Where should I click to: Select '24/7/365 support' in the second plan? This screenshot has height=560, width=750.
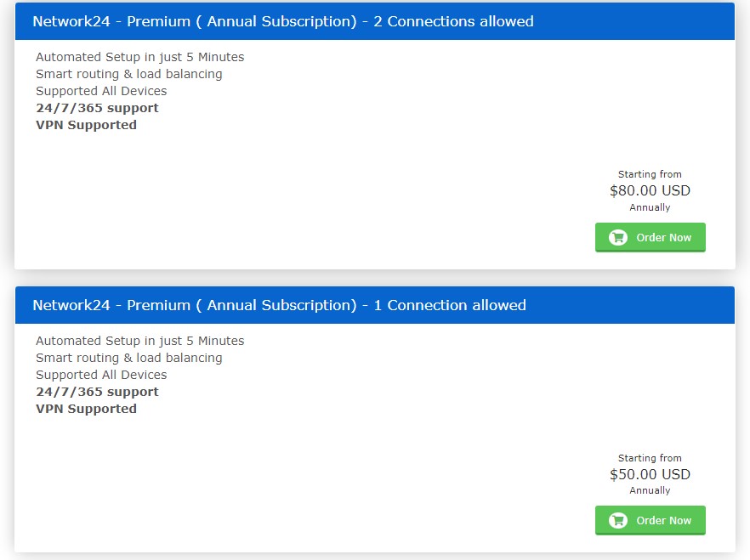point(96,392)
